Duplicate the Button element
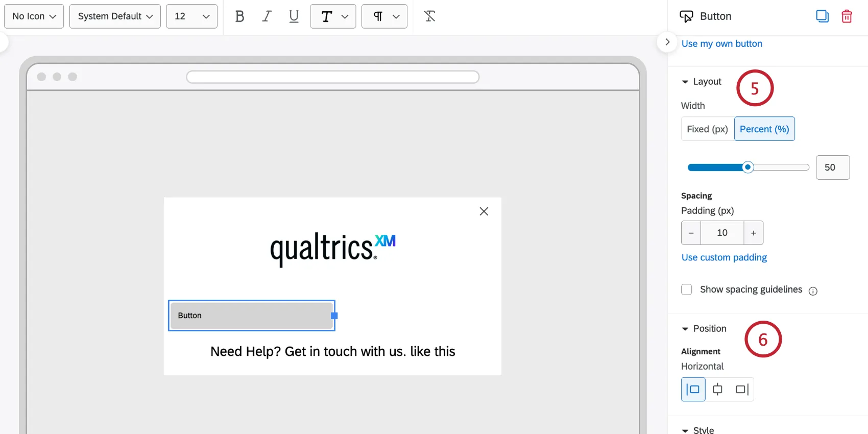 (x=822, y=16)
